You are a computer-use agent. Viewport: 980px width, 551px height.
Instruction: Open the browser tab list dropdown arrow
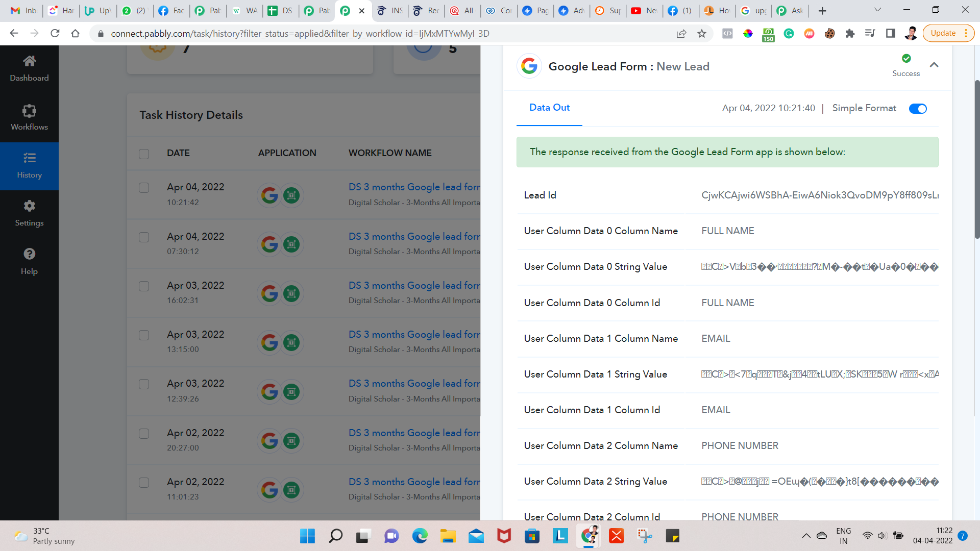(x=877, y=10)
